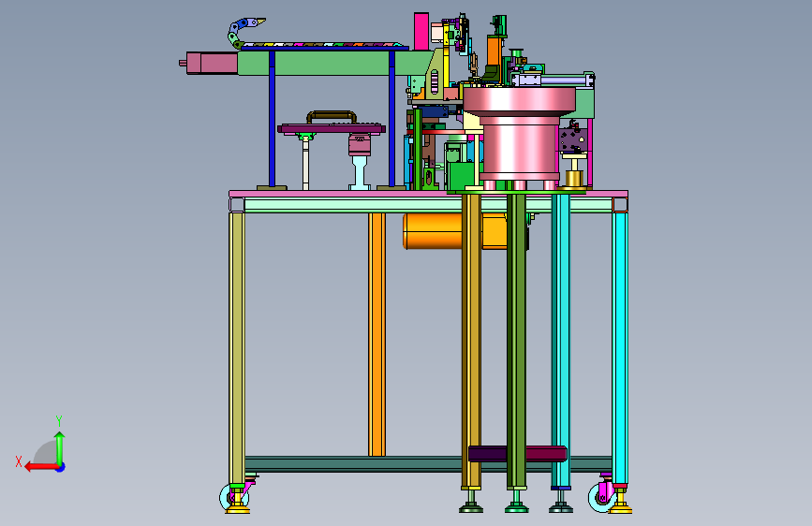Click the green Y axis arrow of triad
Screen dimensions: 812x526
60,447
